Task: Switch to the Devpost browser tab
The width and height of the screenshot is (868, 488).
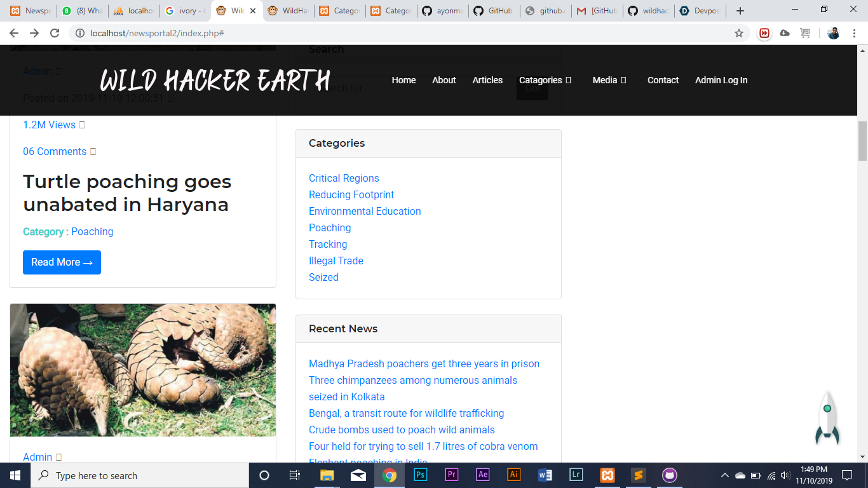Action: coord(698,11)
